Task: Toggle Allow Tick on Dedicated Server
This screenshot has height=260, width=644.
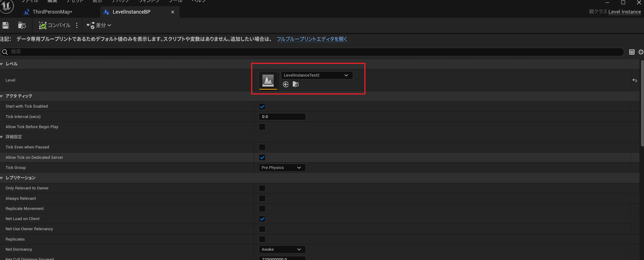Action: [x=262, y=157]
